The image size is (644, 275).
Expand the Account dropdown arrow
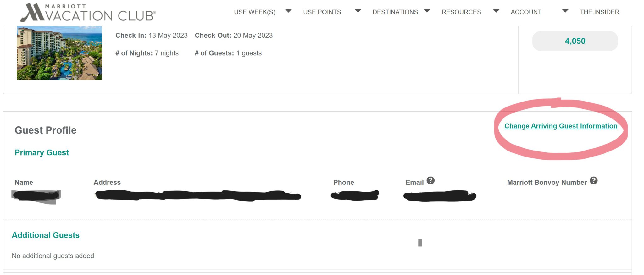565,11
